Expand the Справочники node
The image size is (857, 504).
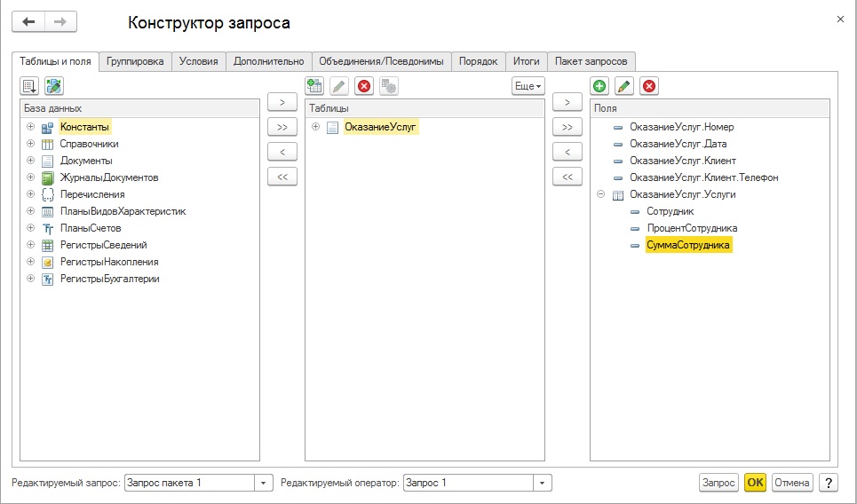pyautogui.click(x=30, y=144)
